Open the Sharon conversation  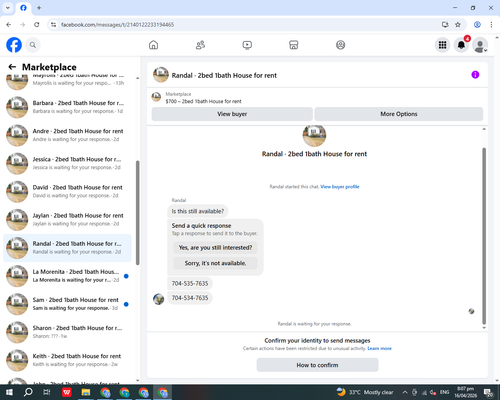[67, 332]
